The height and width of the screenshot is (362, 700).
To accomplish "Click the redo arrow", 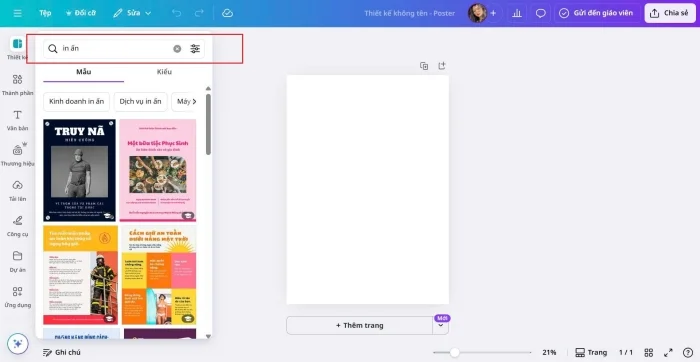I will pyautogui.click(x=199, y=13).
